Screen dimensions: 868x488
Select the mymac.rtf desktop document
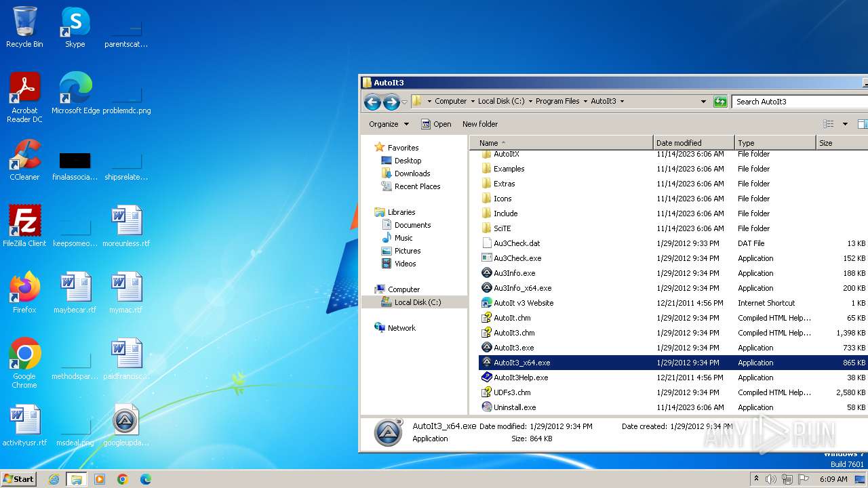[126, 293]
